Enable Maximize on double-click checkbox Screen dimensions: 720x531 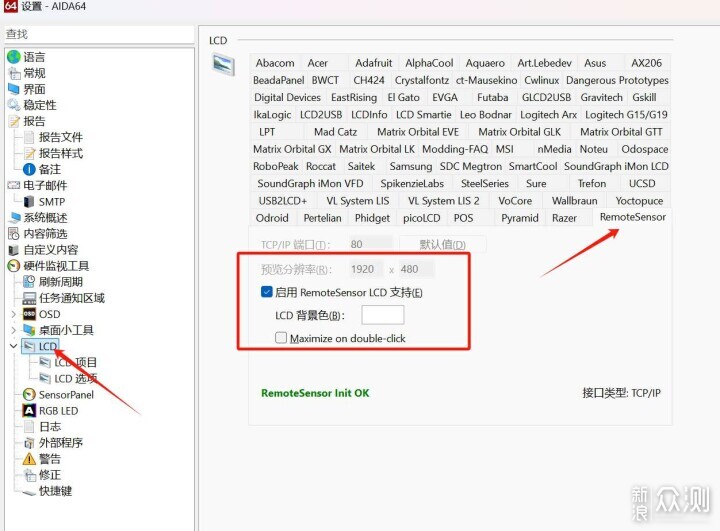click(x=281, y=338)
